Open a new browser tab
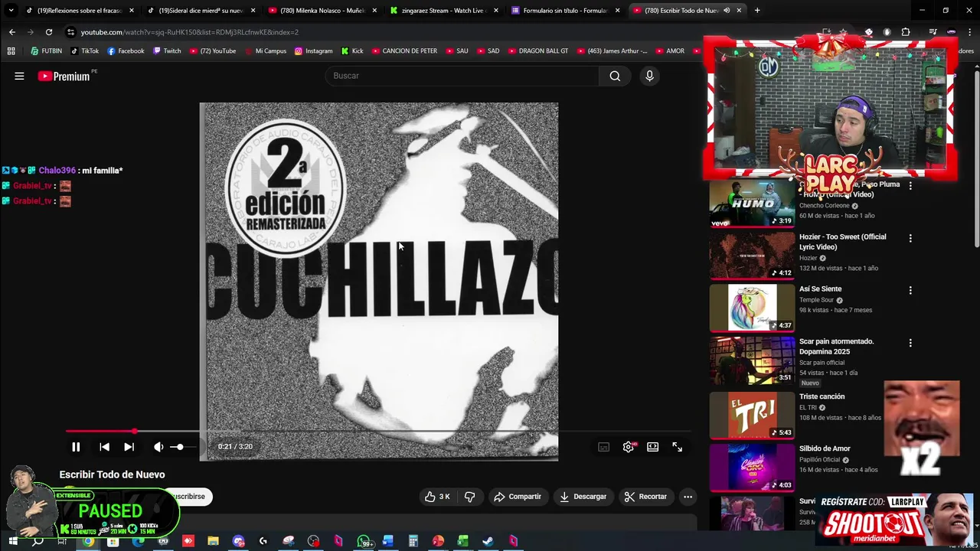Image resolution: width=980 pixels, height=551 pixels. pos(757,11)
